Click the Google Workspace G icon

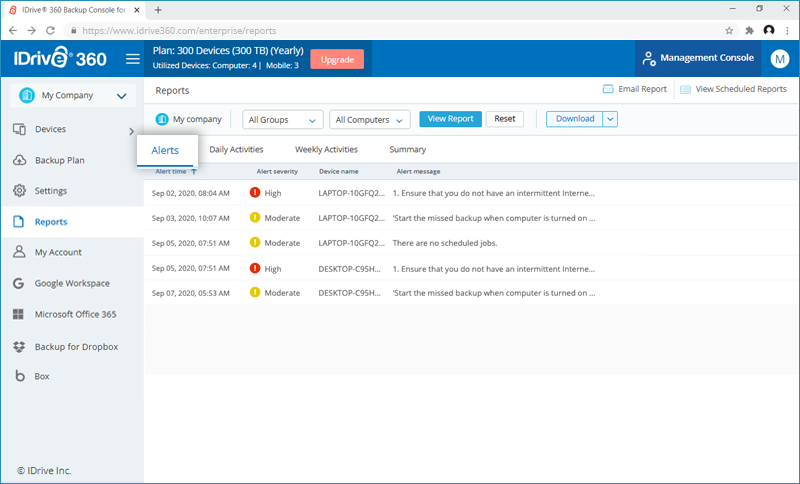pos(19,283)
